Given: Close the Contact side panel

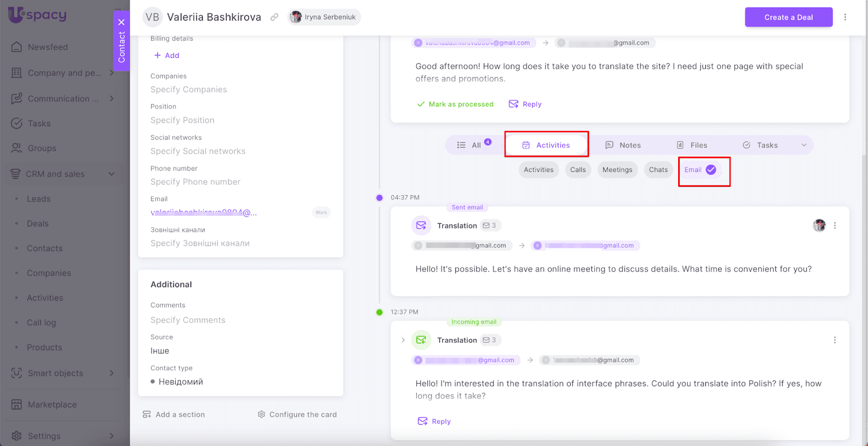Looking at the screenshot, I should [122, 22].
